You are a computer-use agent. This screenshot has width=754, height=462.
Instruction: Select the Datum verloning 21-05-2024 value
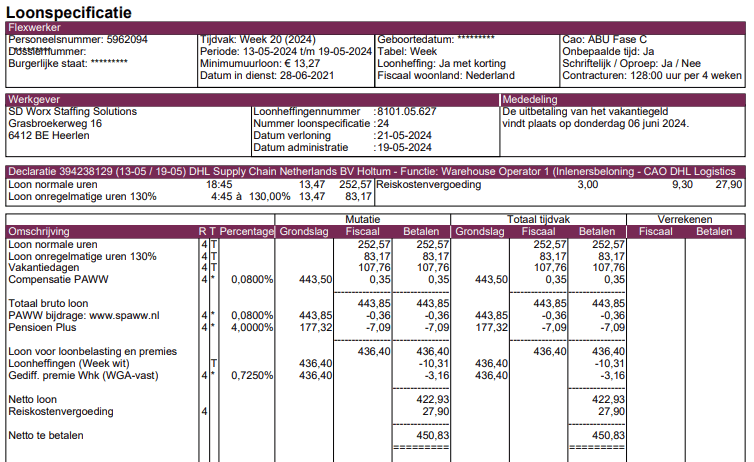(403, 135)
